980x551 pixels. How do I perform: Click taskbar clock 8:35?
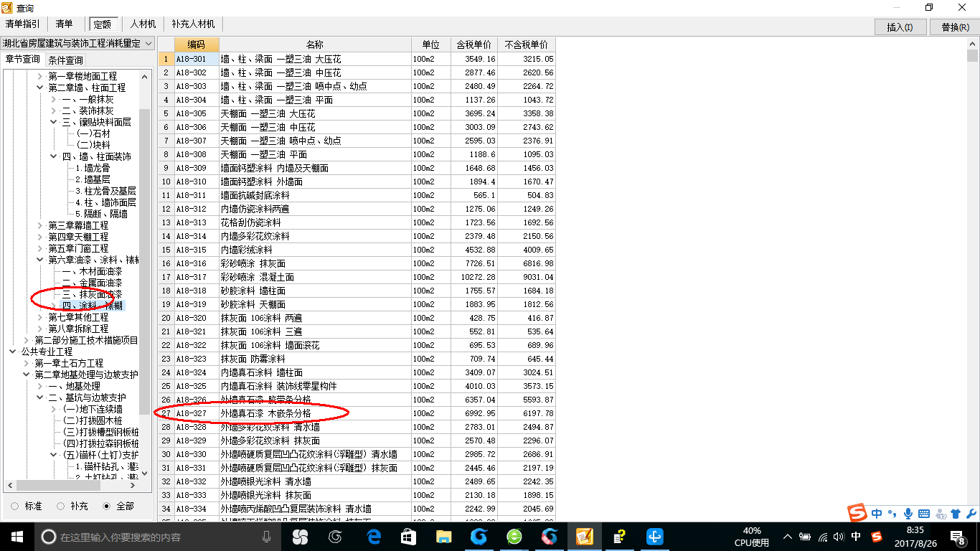coord(915,529)
